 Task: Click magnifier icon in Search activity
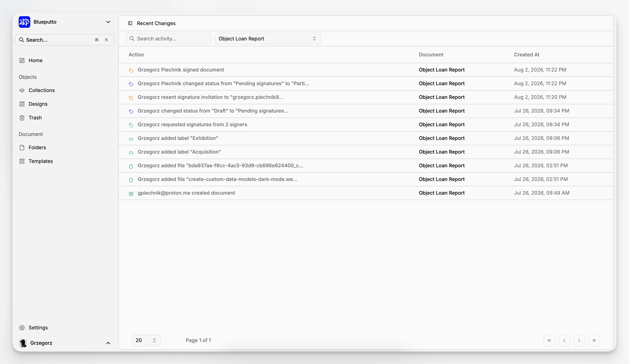click(132, 39)
